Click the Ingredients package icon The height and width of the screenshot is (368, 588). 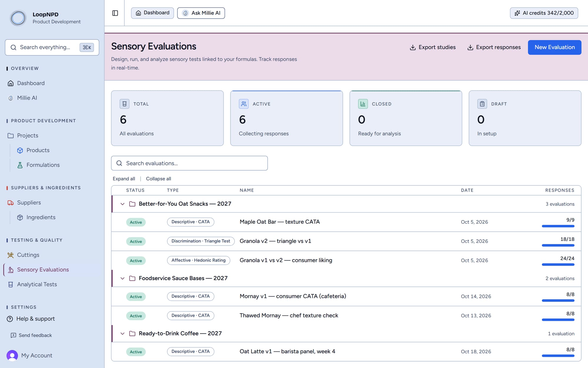(x=20, y=217)
